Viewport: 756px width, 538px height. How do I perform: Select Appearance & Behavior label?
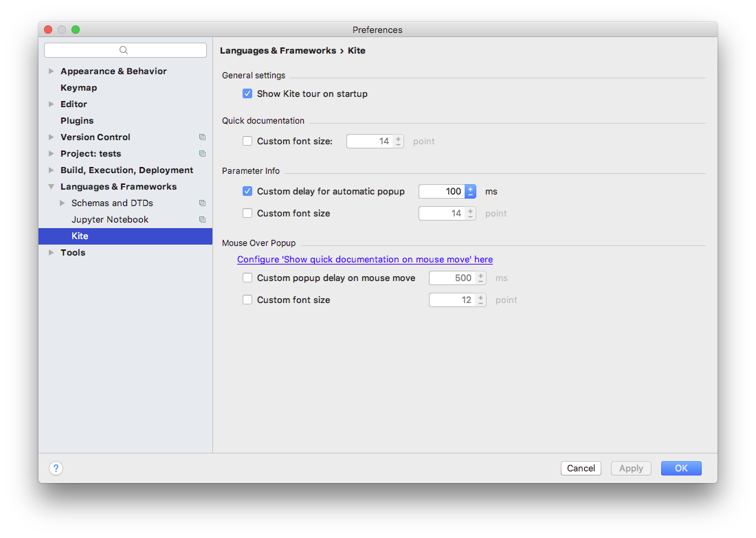(x=113, y=71)
